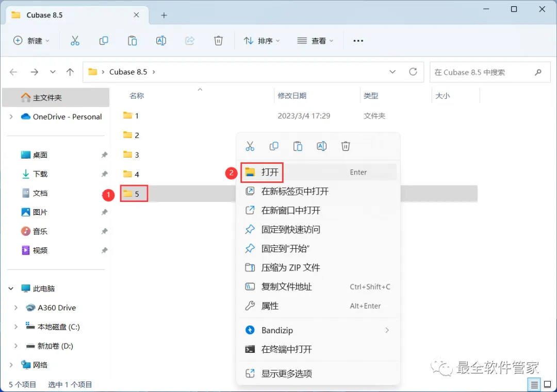Select 压缩为 ZIP 文件

coord(318,268)
